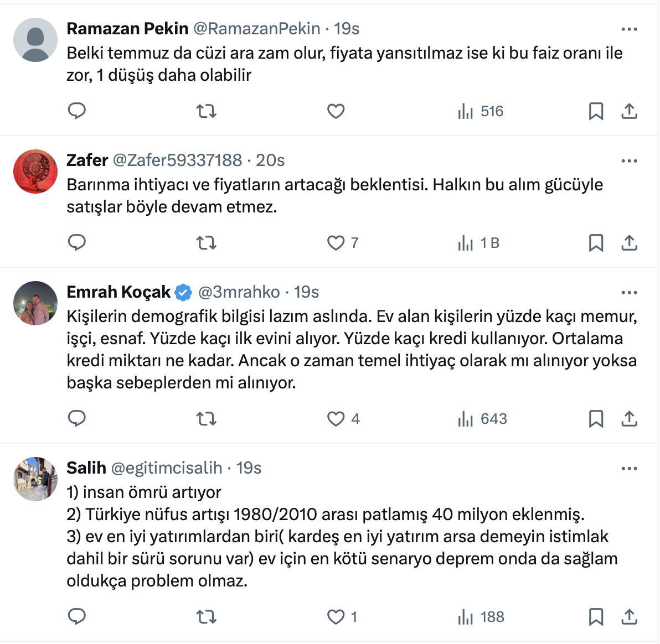View analytics of Zafer's tweet
Viewport: 660px width, 644px height.
[478, 243]
